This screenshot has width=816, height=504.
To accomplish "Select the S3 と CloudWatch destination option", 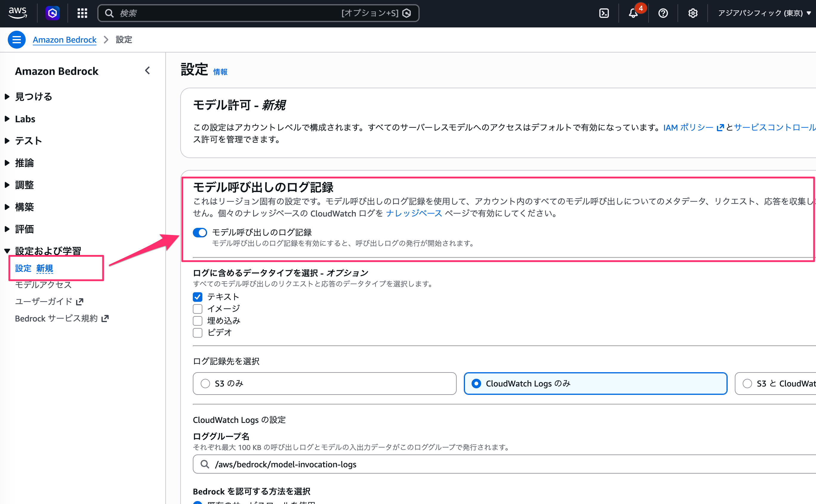I will [x=775, y=383].
